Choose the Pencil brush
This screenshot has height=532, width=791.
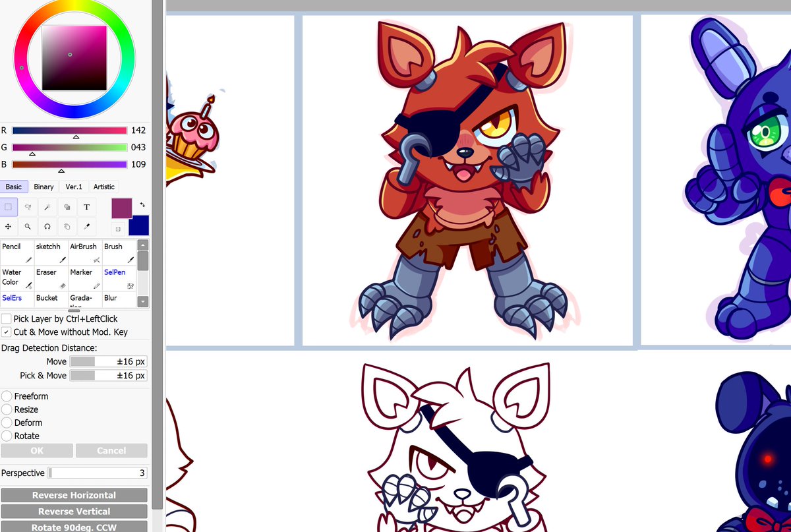[x=17, y=252]
